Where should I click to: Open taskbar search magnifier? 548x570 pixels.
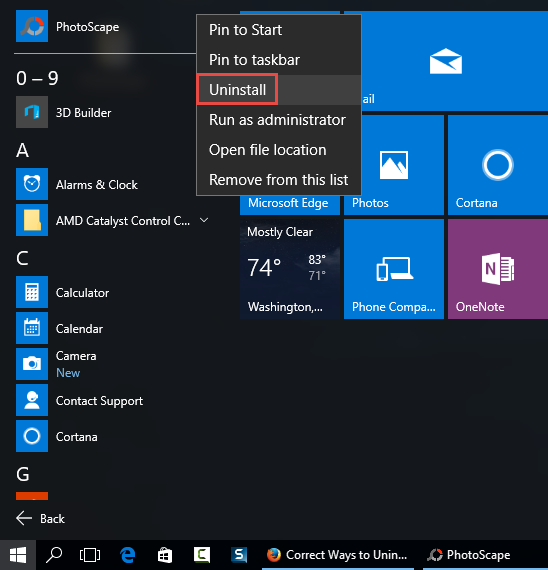coord(54,555)
